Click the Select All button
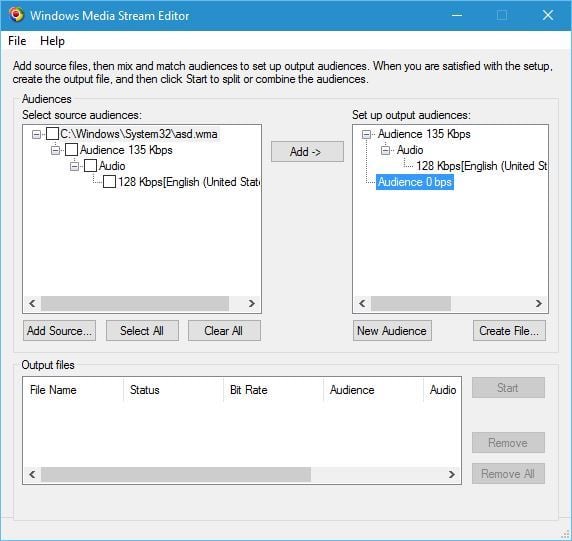The height and width of the screenshot is (541, 572). [x=142, y=331]
